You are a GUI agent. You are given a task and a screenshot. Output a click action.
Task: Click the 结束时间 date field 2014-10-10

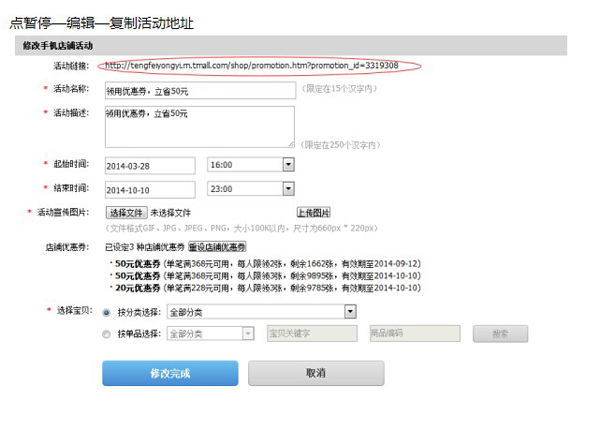[150, 190]
